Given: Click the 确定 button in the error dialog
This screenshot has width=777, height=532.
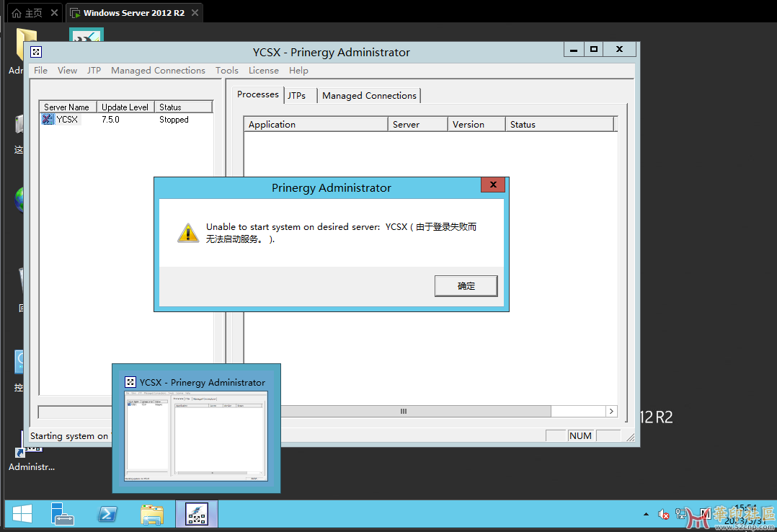Looking at the screenshot, I should click(466, 286).
